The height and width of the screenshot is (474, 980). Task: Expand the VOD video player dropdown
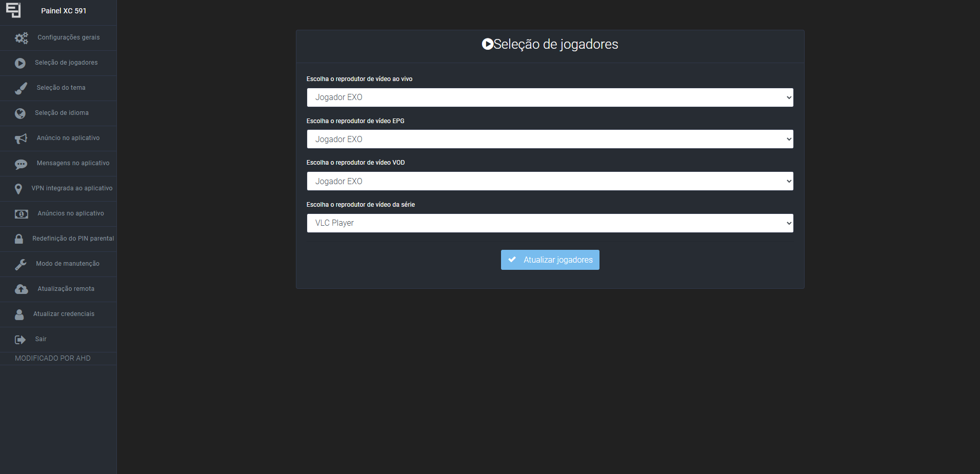550,182
